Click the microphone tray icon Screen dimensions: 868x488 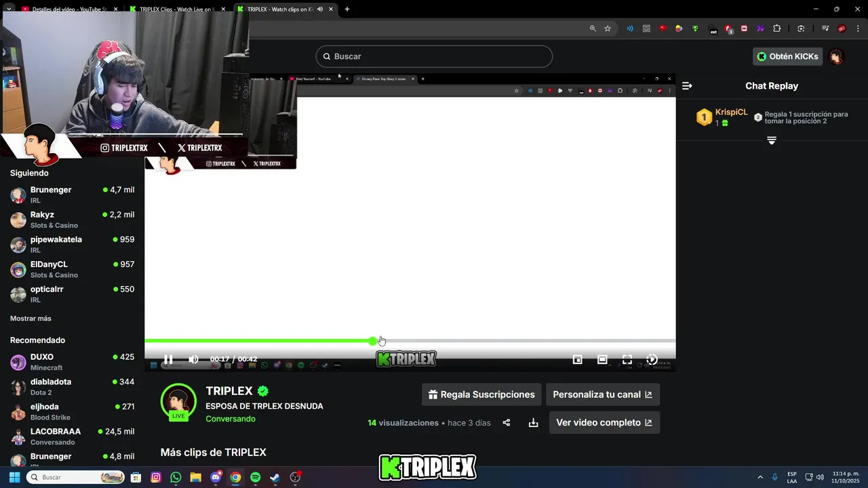pyautogui.click(x=774, y=477)
